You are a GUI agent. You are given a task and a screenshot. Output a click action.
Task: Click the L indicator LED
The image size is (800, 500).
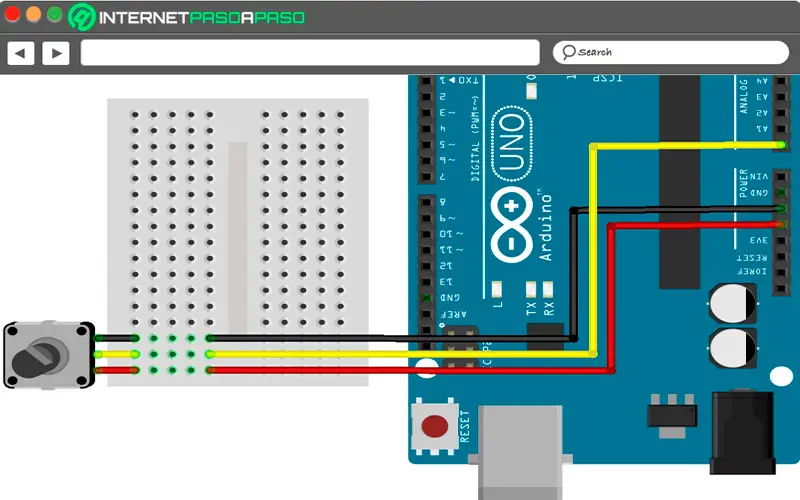(496, 289)
